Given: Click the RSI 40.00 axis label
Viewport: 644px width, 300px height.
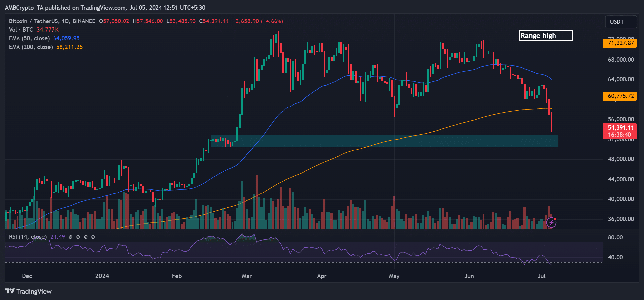Looking at the screenshot, I should tap(615, 257).
